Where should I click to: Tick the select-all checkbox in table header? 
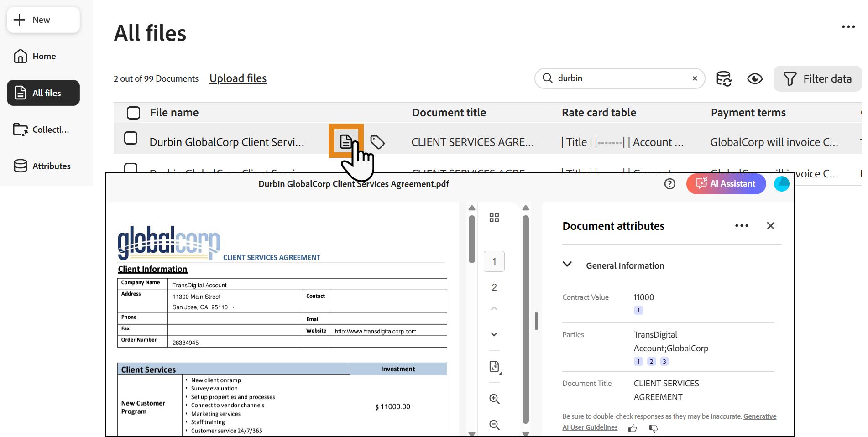(133, 113)
